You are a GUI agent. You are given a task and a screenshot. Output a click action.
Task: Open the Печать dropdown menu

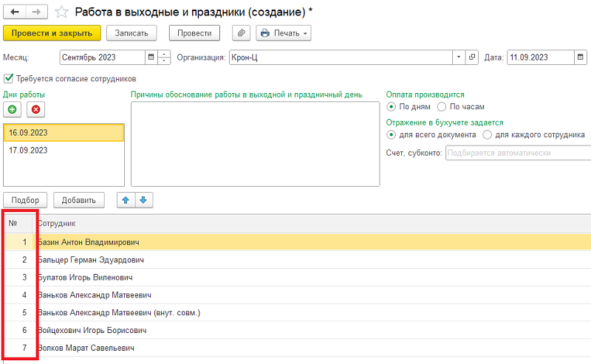[283, 33]
